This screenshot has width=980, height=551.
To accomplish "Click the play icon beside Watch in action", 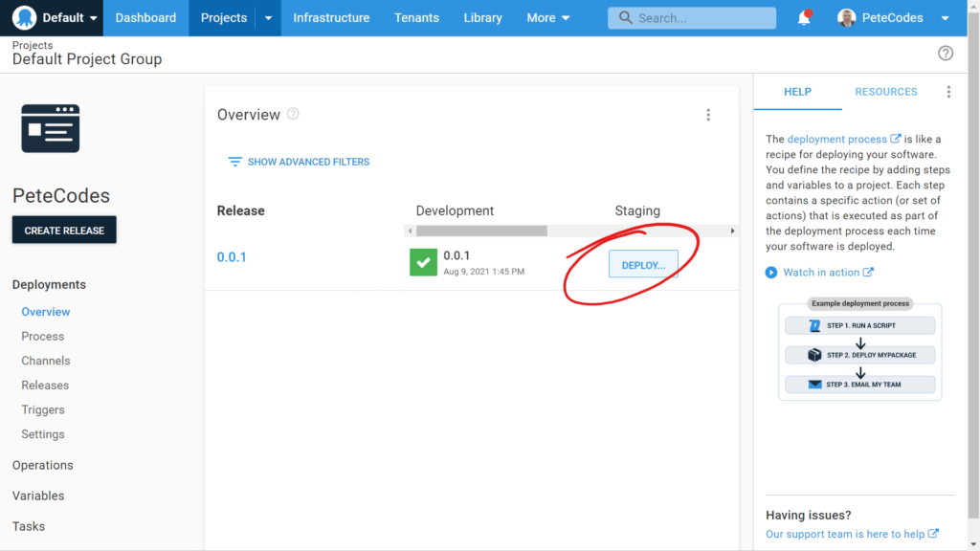I will tap(771, 273).
